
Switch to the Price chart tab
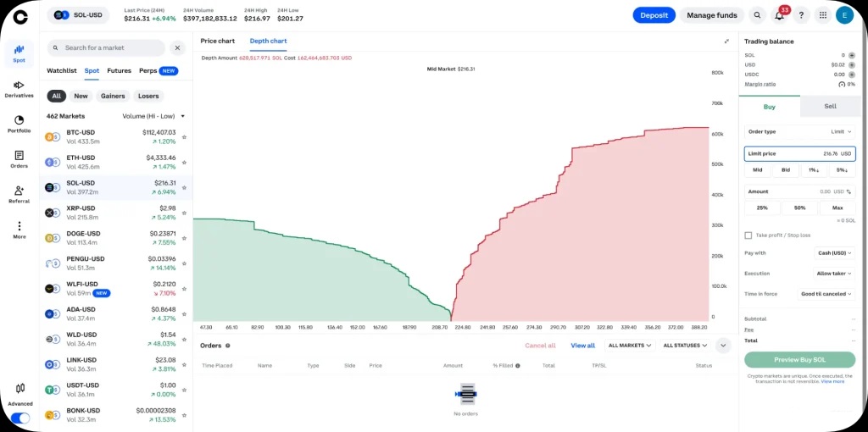[x=218, y=41]
